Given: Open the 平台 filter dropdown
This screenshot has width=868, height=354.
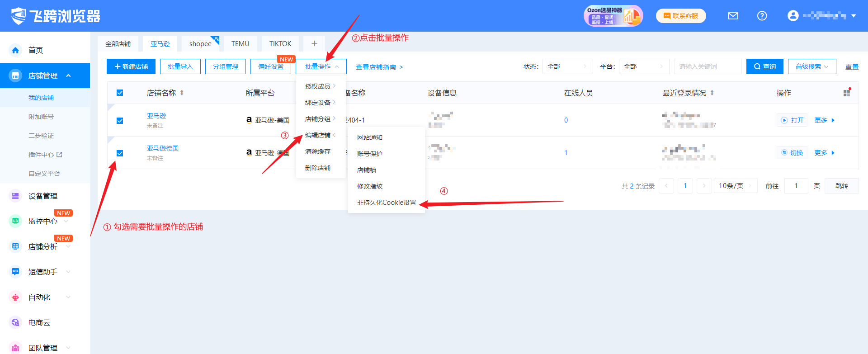Looking at the screenshot, I should click(644, 66).
